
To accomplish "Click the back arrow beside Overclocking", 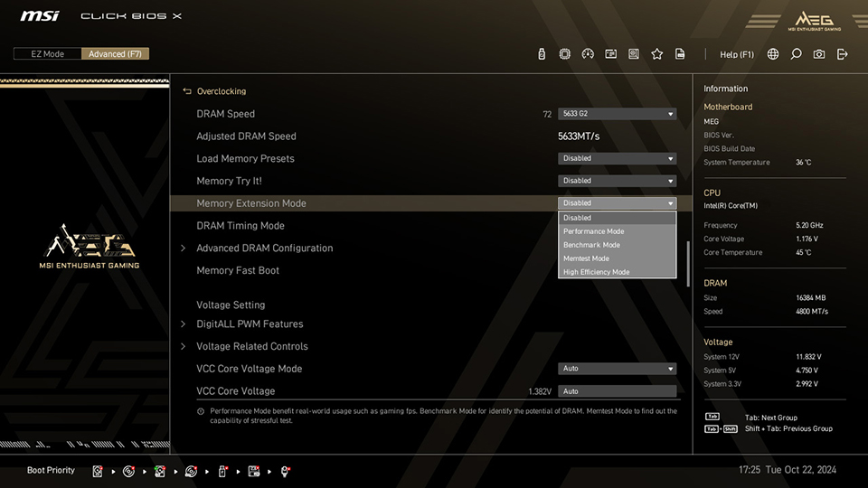I will [187, 91].
